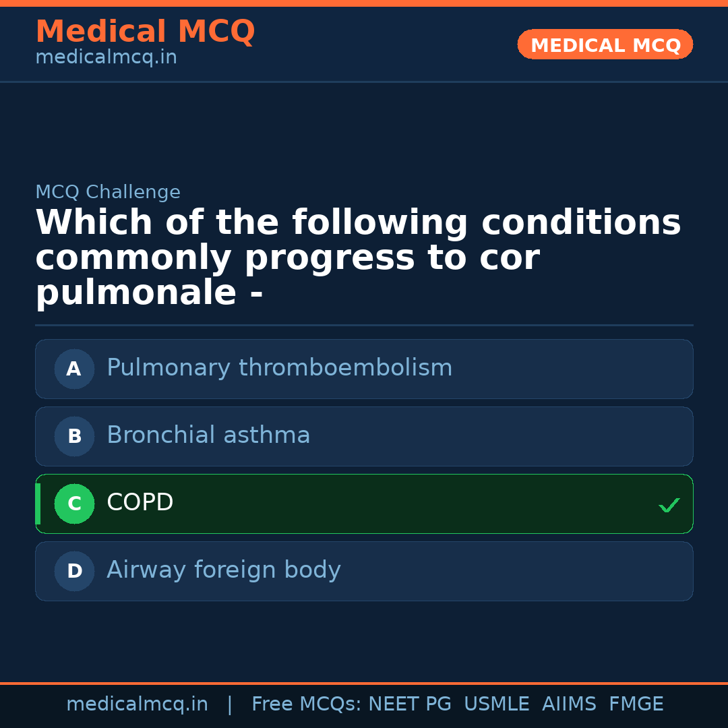
Task: Click the orange divider line above footer
Action: click(x=364, y=681)
